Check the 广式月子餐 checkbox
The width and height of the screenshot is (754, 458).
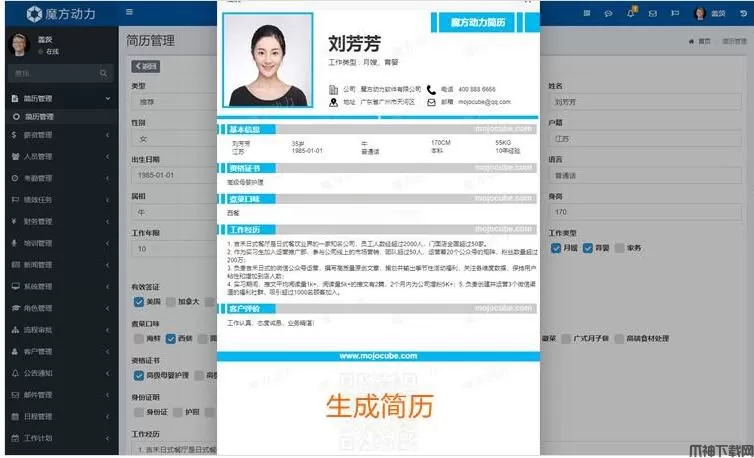click(566, 339)
